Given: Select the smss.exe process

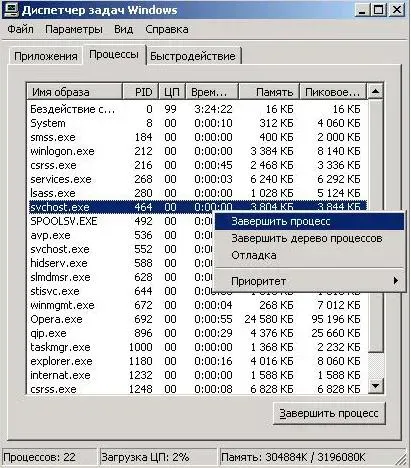Looking at the screenshot, I should pos(198,137).
